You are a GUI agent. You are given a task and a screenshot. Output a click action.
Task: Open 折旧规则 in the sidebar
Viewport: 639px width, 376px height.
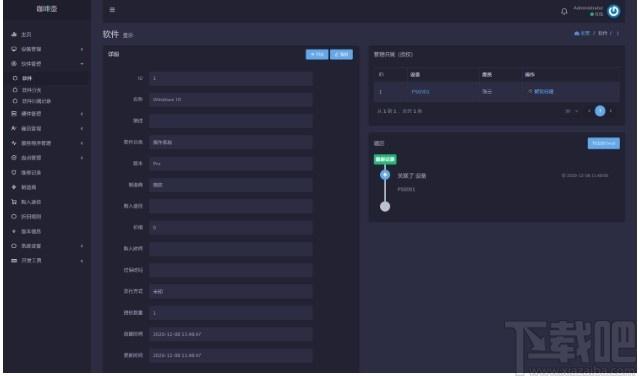[x=31, y=216]
